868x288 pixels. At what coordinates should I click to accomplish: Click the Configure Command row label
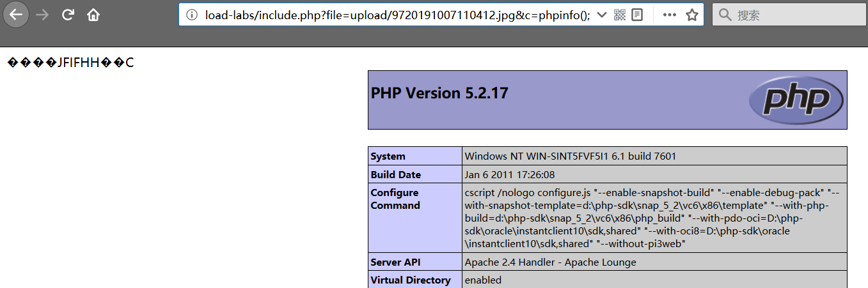[x=395, y=199]
